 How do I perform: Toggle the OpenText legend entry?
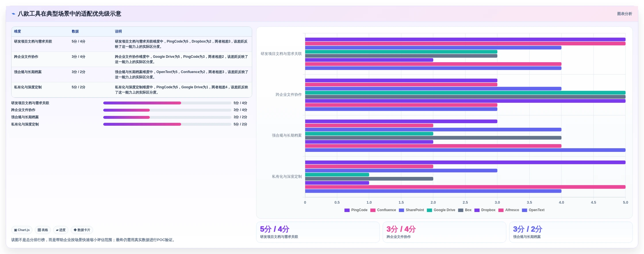pos(533,210)
